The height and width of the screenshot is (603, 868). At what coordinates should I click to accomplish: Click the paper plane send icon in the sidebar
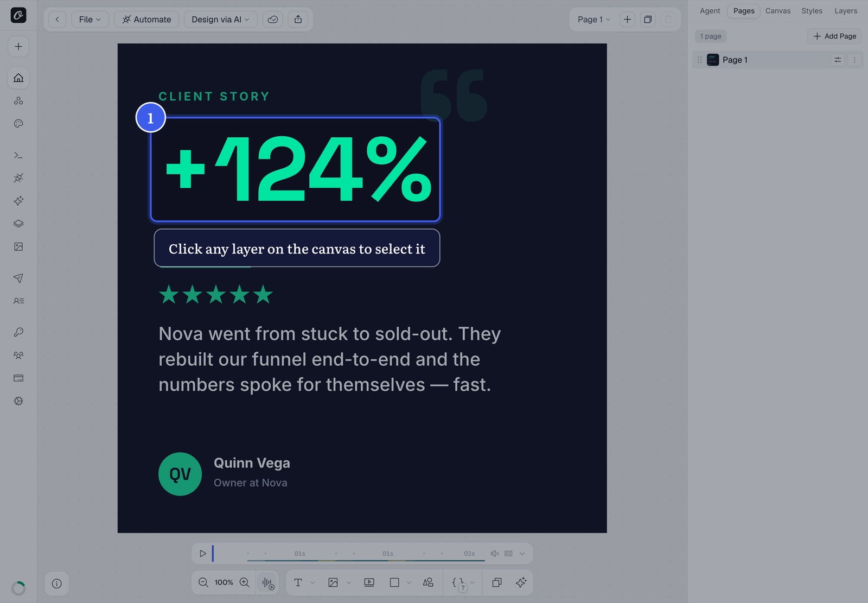(18, 278)
